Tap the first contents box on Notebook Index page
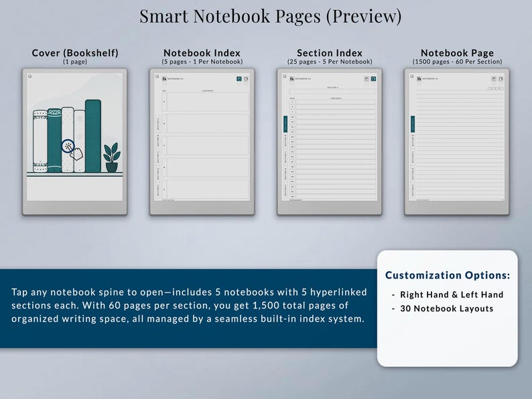The image size is (532, 399). tap(207, 102)
